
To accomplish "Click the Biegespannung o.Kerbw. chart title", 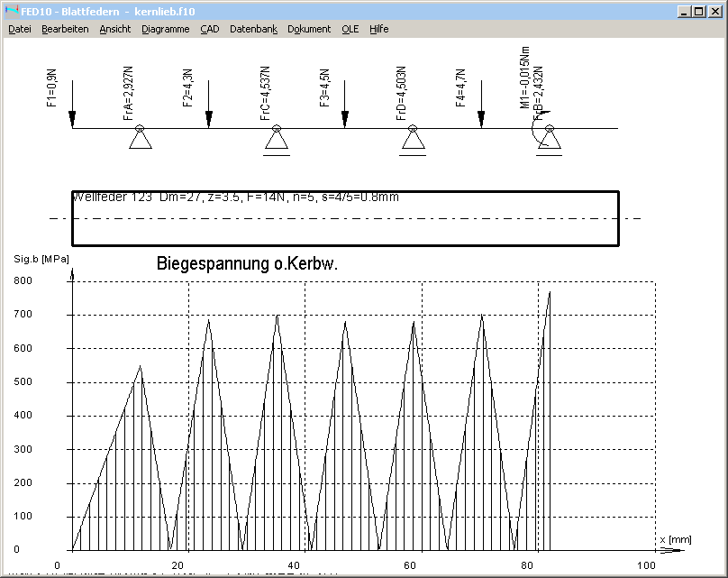I will [253, 264].
